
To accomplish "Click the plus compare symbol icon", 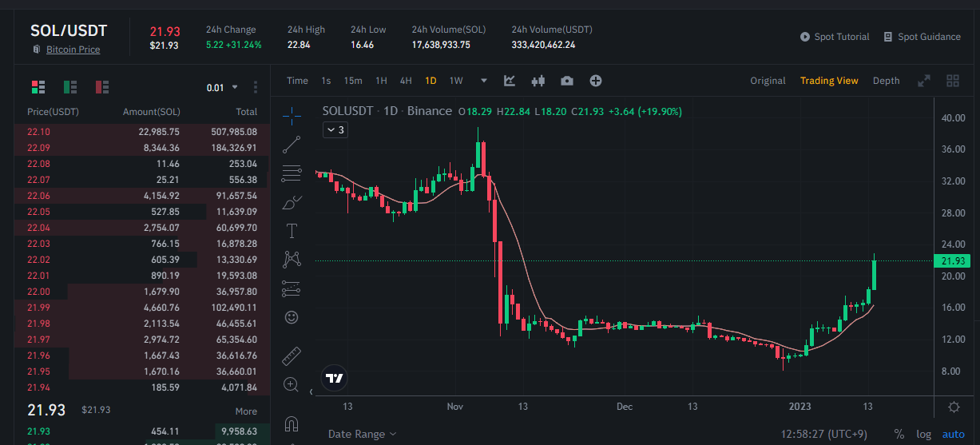I will point(596,81).
